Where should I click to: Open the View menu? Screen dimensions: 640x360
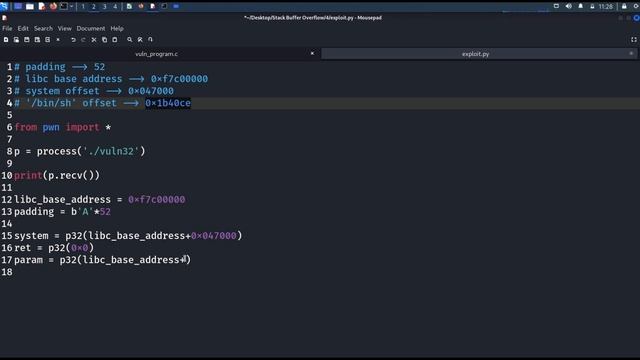(x=64, y=29)
